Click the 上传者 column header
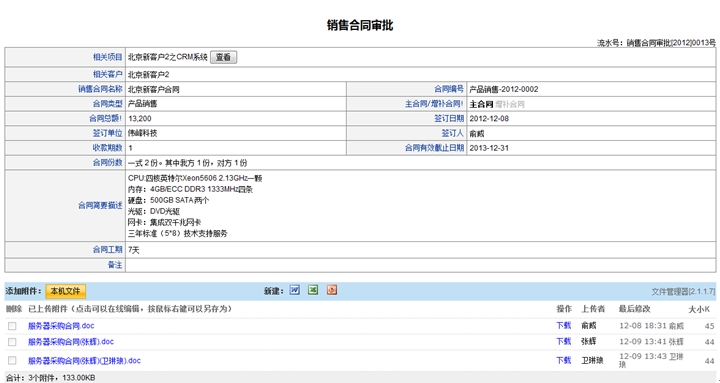The height and width of the screenshot is (383, 720). tap(593, 309)
